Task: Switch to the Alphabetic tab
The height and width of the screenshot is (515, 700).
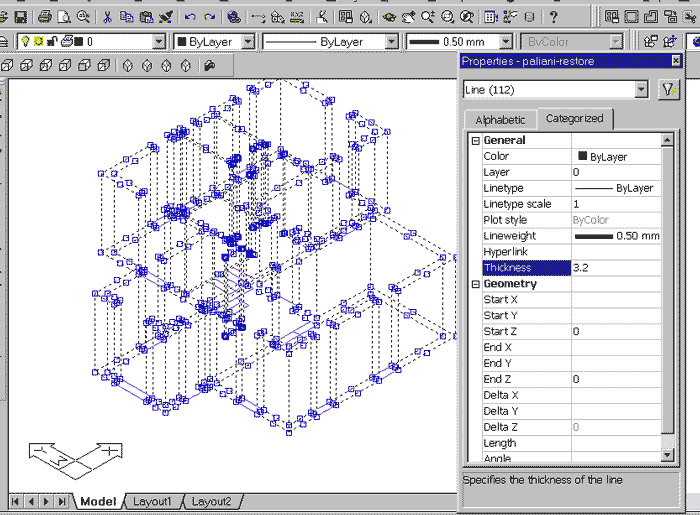Action: coord(500,119)
